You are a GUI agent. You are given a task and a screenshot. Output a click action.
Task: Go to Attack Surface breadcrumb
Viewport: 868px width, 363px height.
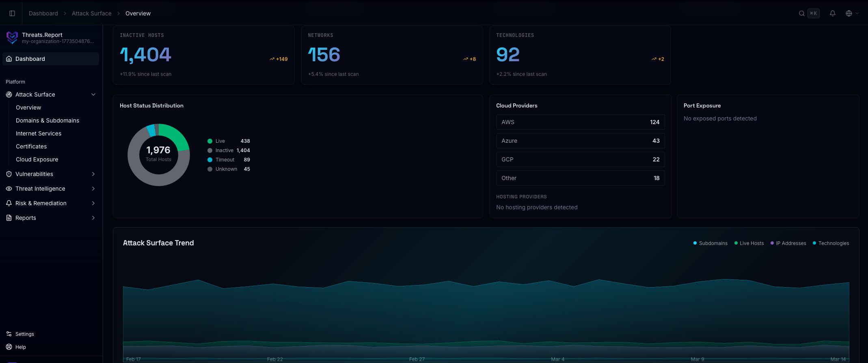(92, 13)
